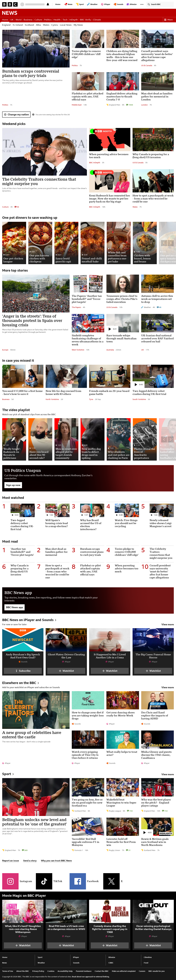Viewport: 176px width, 980px height.
Task: Open the TikTok icon link
Action: point(44,881)
